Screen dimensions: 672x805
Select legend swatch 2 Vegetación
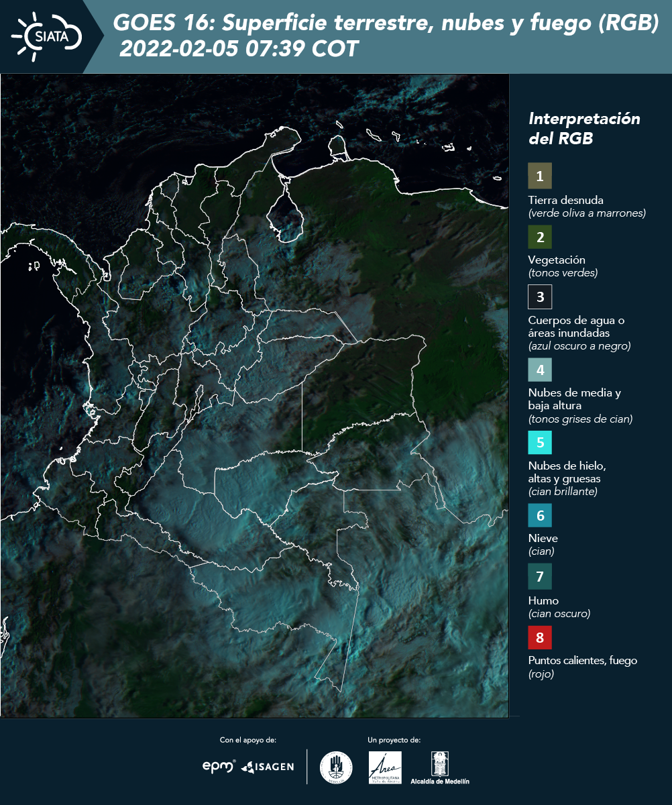click(540, 236)
